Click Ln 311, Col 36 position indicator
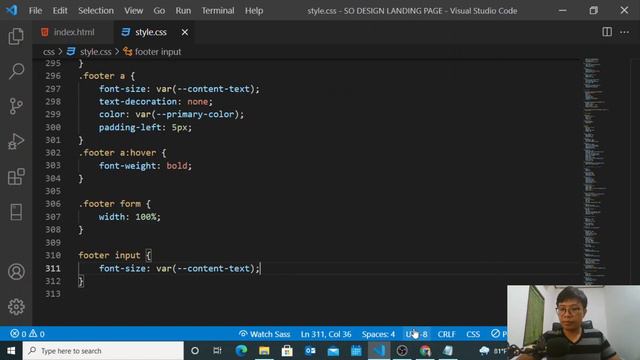 [x=326, y=334]
